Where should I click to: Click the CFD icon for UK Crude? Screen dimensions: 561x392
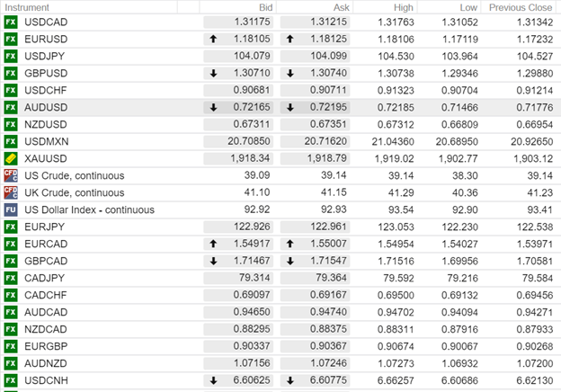pos(11,192)
